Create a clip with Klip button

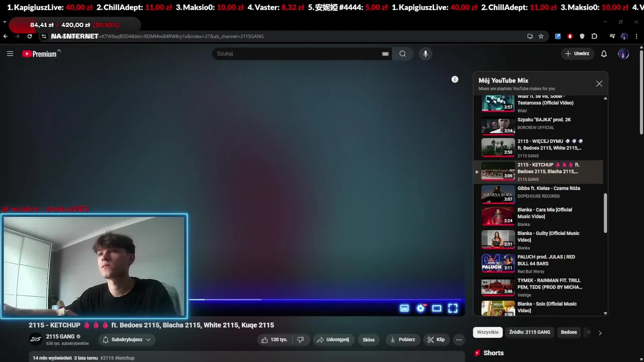(x=436, y=340)
